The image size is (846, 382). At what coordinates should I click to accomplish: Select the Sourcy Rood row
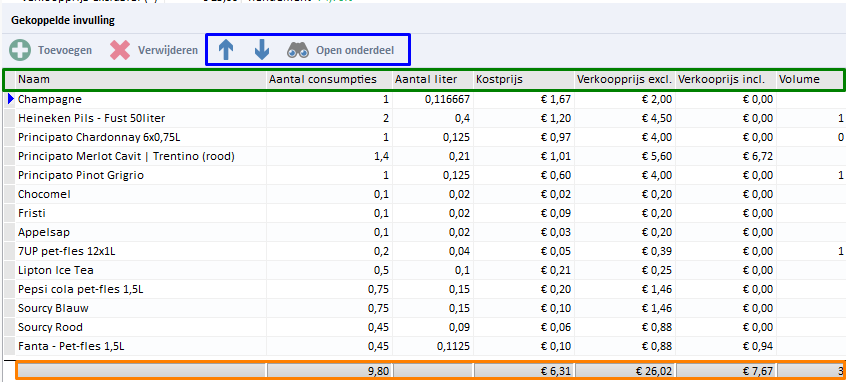pos(425,328)
